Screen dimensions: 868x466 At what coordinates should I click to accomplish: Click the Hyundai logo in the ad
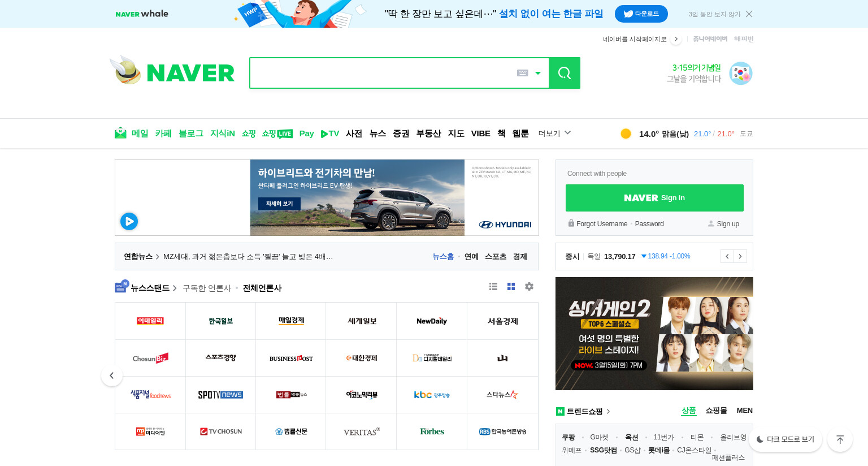click(505, 225)
